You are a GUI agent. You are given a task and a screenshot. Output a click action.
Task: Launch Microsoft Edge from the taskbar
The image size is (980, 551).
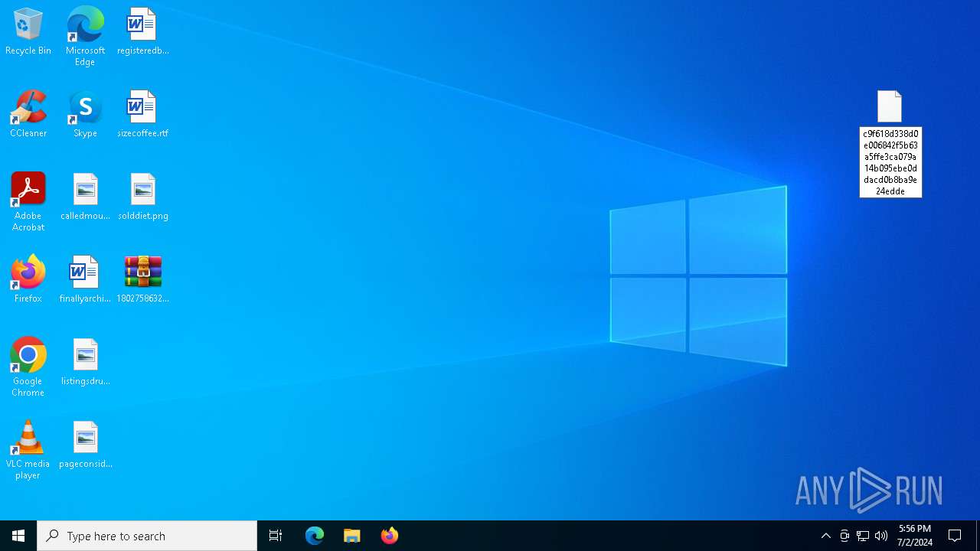pyautogui.click(x=315, y=536)
